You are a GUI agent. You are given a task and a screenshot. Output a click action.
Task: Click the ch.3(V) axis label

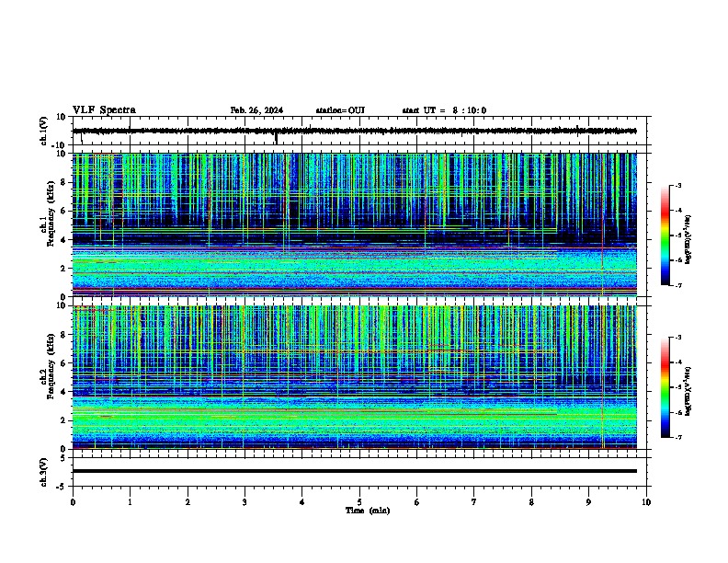click(44, 472)
